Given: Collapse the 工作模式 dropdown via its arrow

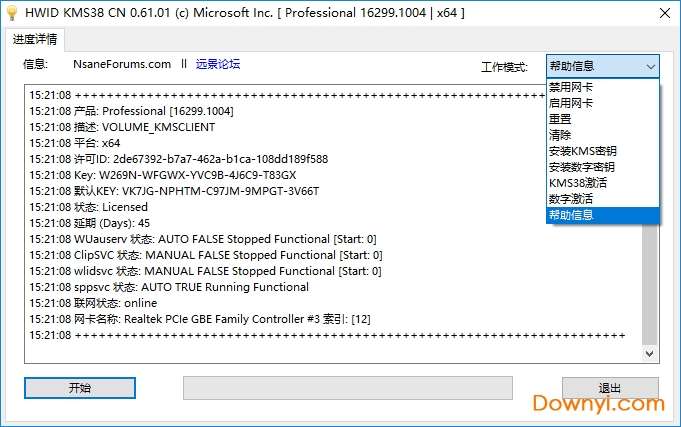Looking at the screenshot, I should point(650,66).
